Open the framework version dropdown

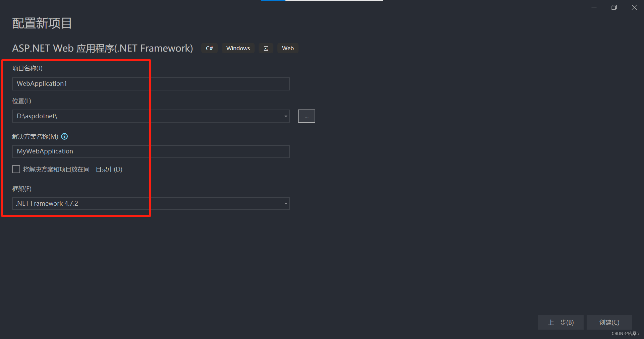151,203
